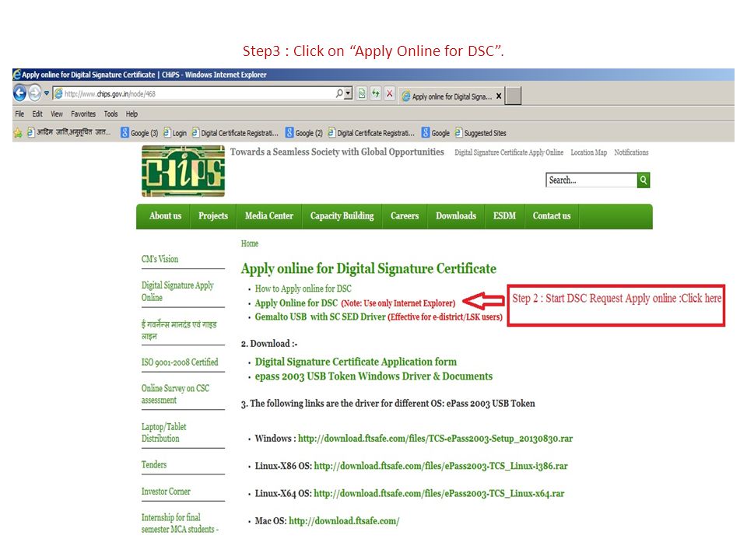Open the ESDM navigation item
Screen dimensions: 747x560
504,215
